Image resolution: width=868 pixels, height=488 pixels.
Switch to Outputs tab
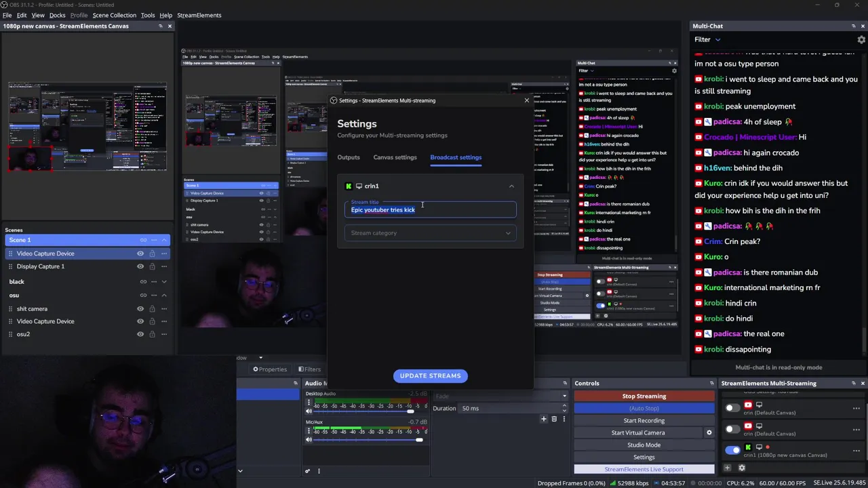[x=349, y=157]
